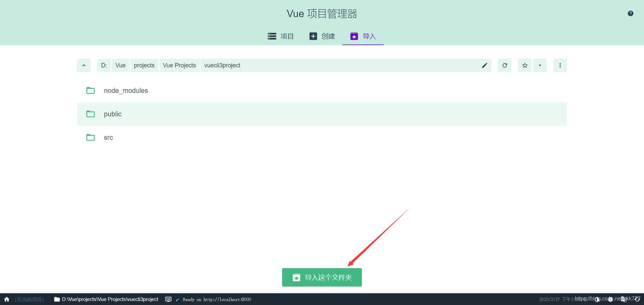Toggle dark mode in status bar
Screen dimensions: 644x305
pyautogui.click(x=597, y=299)
